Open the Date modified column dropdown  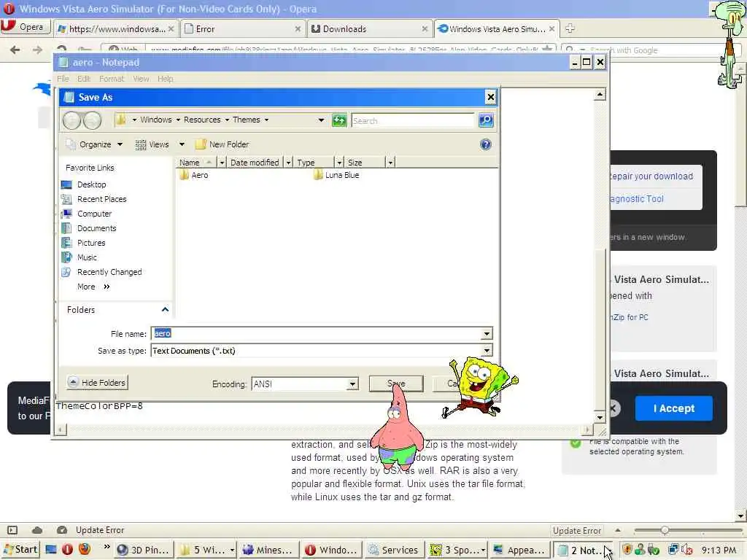click(x=288, y=163)
